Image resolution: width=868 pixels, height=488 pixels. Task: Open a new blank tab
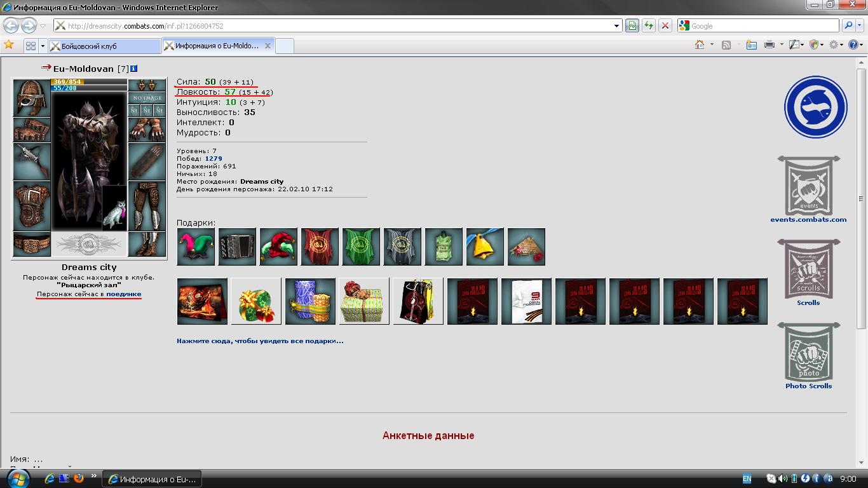click(285, 46)
